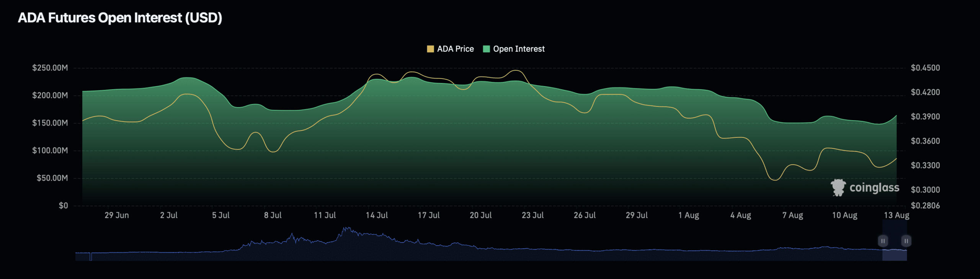Viewport: 980px width, 279px height.
Task: Click the 1 Aug date label
Action: click(689, 215)
